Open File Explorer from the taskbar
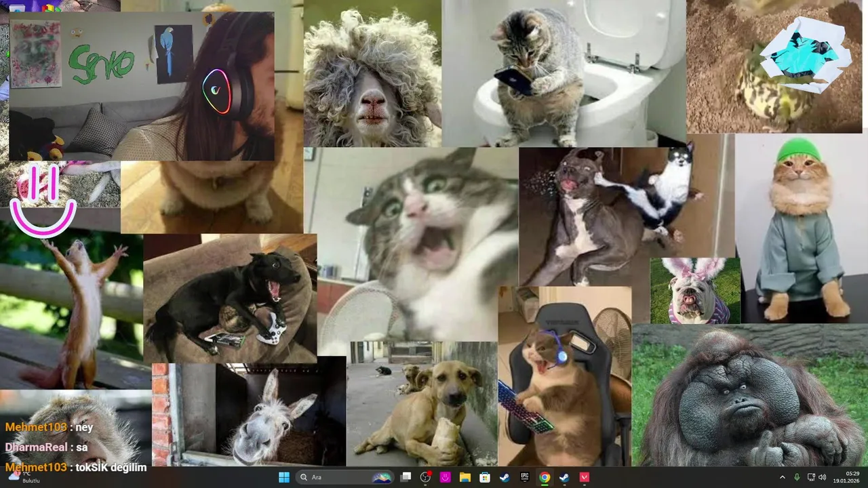The image size is (868, 488). tap(465, 477)
